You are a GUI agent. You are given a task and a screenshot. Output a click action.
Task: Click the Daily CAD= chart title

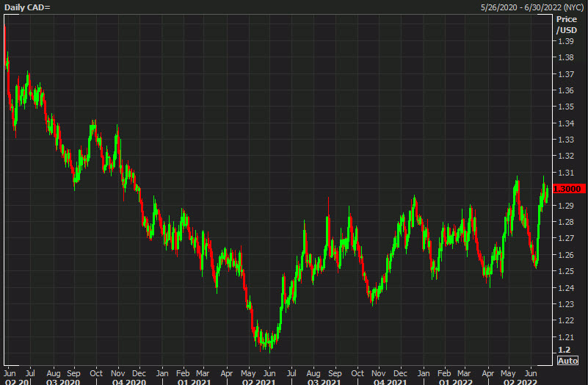point(27,7)
